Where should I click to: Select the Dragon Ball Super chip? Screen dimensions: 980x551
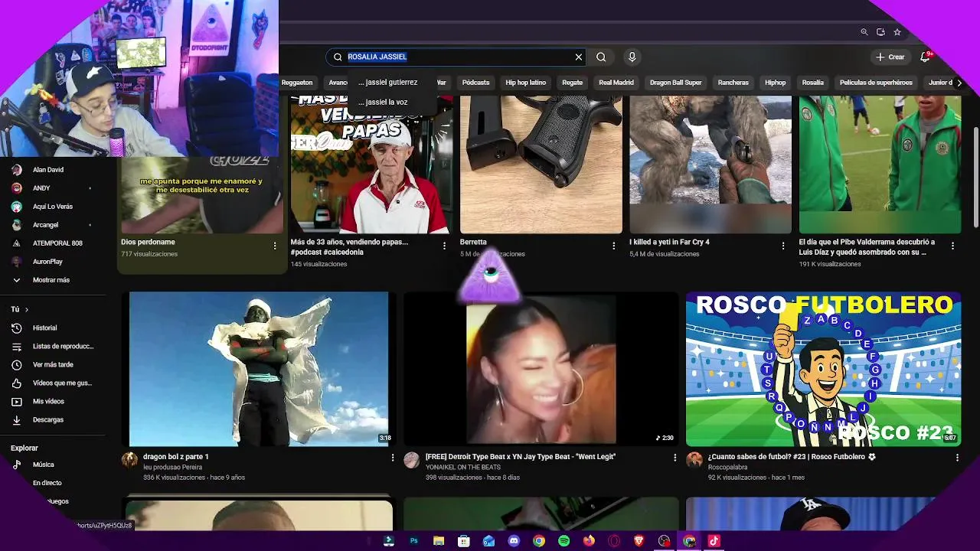pyautogui.click(x=676, y=83)
